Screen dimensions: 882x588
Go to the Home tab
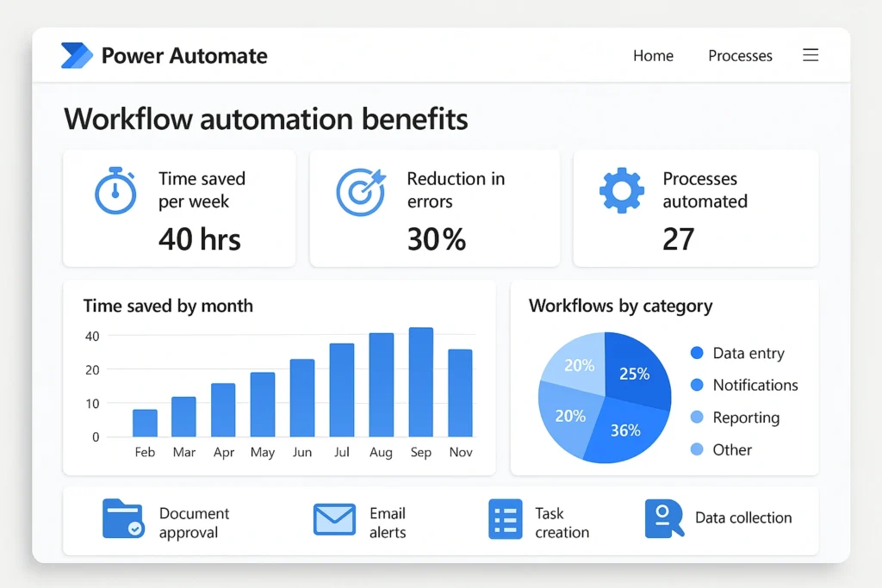click(653, 56)
